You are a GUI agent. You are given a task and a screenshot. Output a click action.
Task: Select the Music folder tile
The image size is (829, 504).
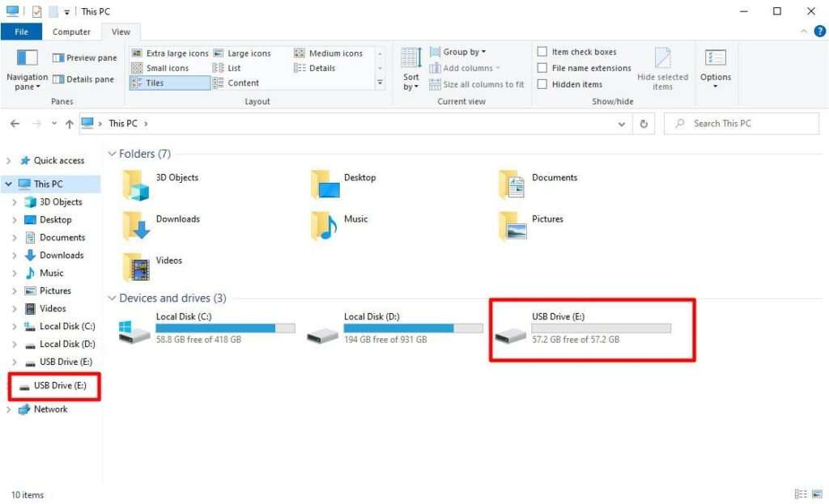click(x=339, y=227)
